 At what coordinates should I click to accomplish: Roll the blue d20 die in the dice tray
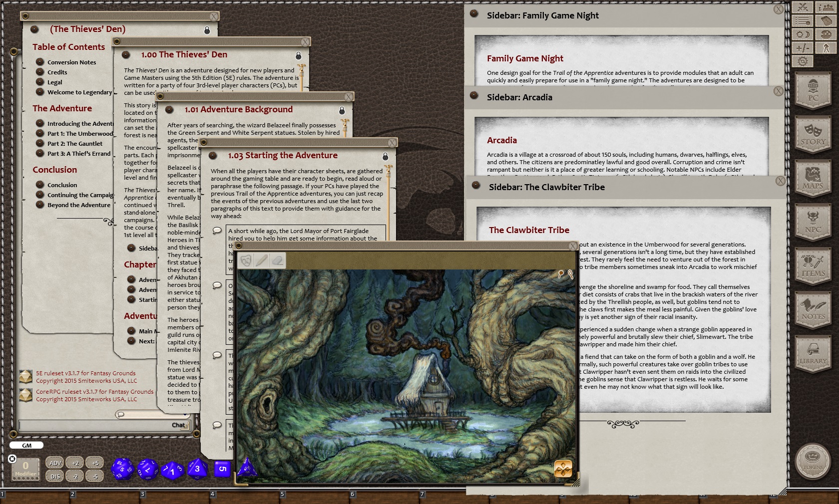pos(122,469)
